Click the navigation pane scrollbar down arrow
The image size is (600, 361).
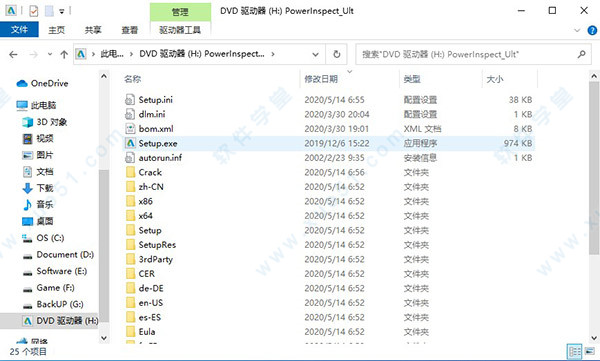[104, 338]
